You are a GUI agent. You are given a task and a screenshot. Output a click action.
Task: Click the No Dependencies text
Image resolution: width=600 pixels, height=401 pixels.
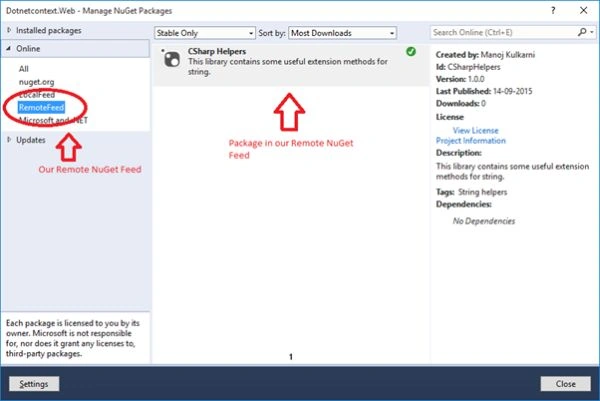point(484,221)
